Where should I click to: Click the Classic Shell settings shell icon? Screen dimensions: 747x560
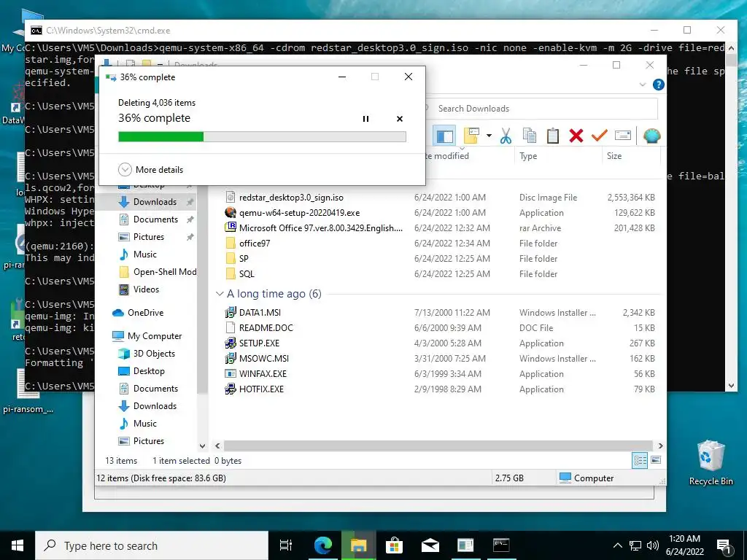tap(651, 136)
